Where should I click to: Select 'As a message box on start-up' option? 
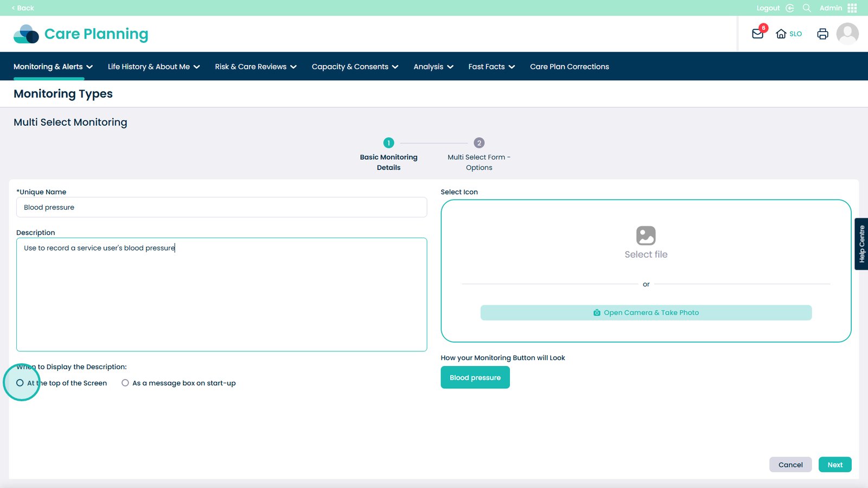point(125,383)
